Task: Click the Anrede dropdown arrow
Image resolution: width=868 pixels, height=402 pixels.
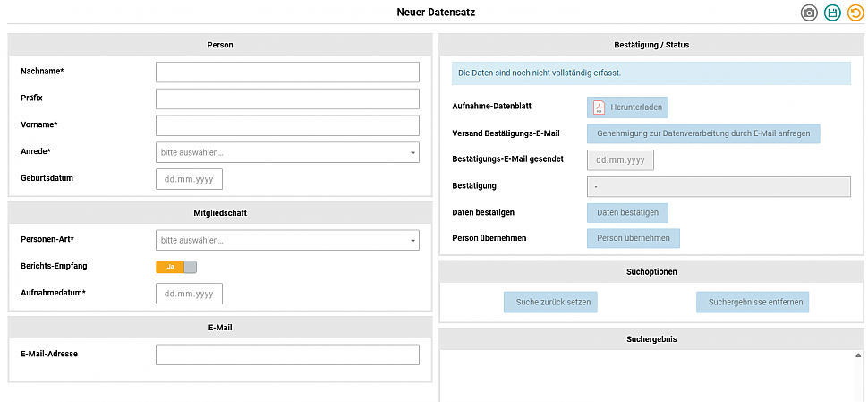Action: point(413,153)
